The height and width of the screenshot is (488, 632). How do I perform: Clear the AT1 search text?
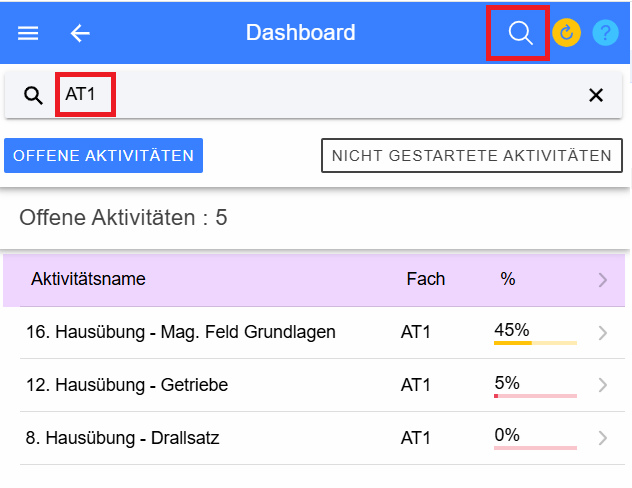point(596,95)
